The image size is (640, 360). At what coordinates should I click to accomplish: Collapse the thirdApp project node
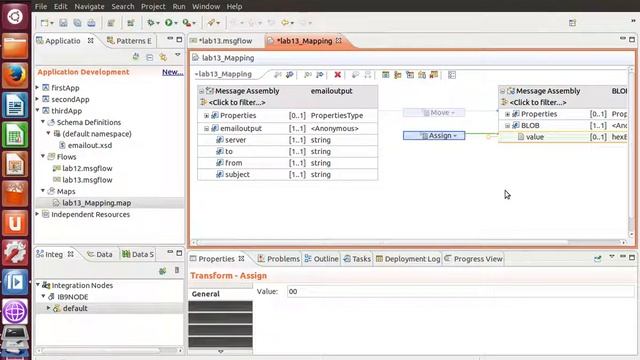tap(38, 110)
